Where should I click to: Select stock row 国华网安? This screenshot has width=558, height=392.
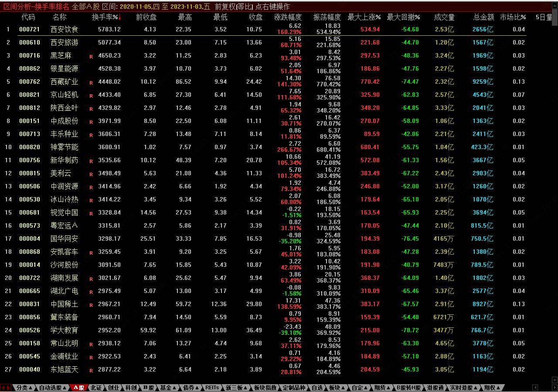(x=263, y=239)
